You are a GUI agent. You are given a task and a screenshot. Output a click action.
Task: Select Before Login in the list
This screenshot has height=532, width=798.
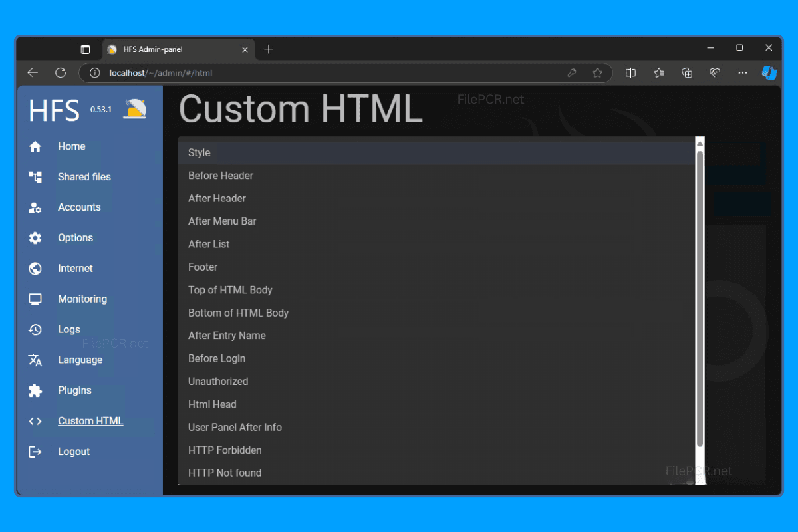tap(436, 358)
